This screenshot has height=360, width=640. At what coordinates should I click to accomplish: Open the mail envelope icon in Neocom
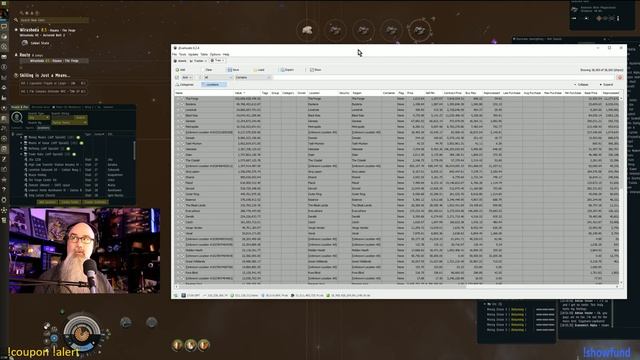point(4,57)
